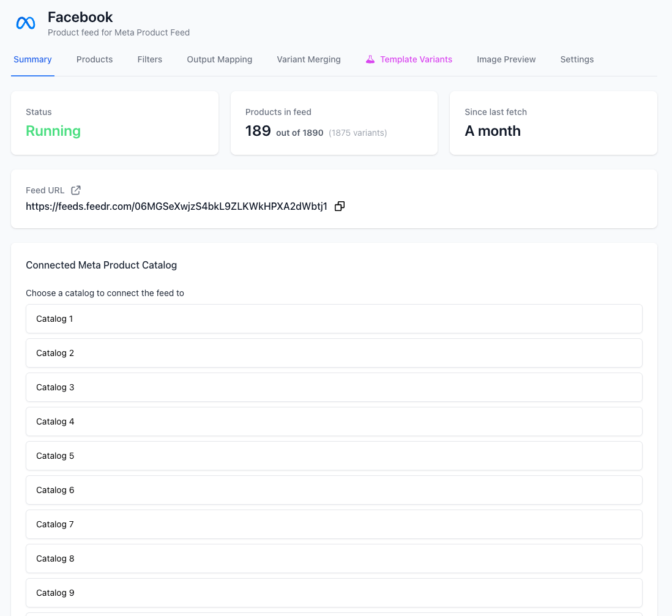
Task: Click the Running status value
Action: point(53,131)
